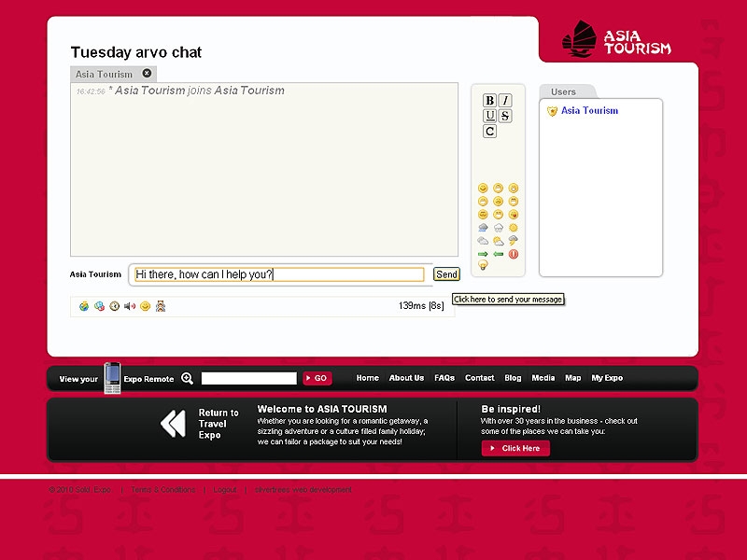
Task: Open the text color C button
Action: pos(489,132)
